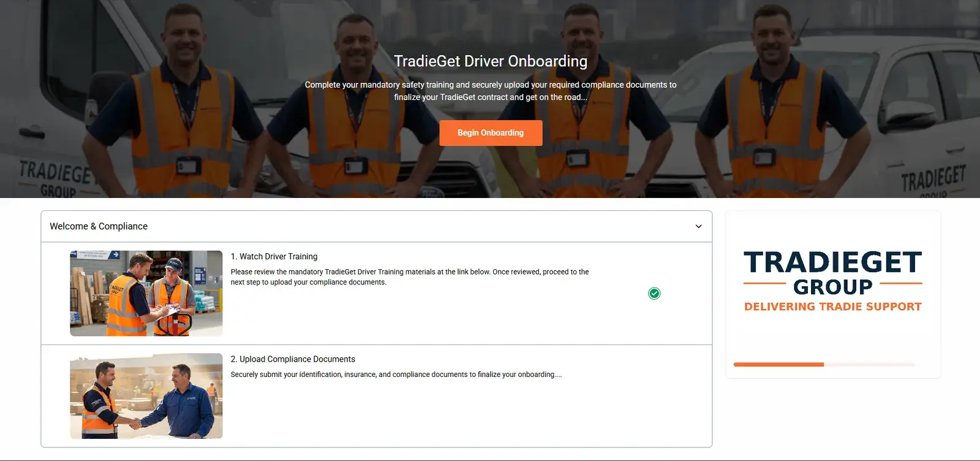Click the Begin Onboarding button

click(x=491, y=133)
